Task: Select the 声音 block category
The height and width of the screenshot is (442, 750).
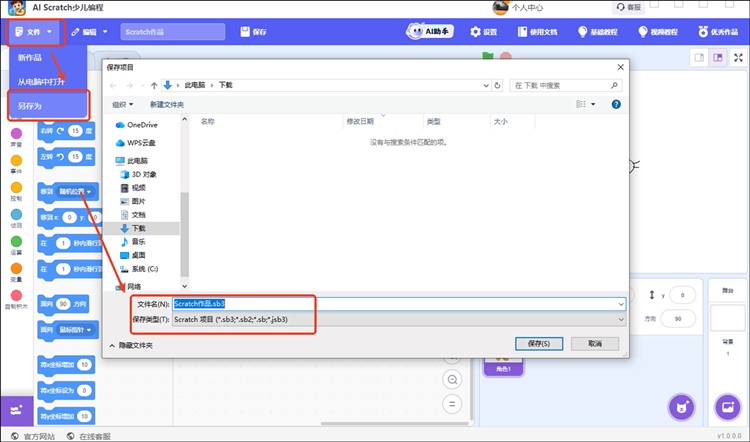Action: [16, 137]
